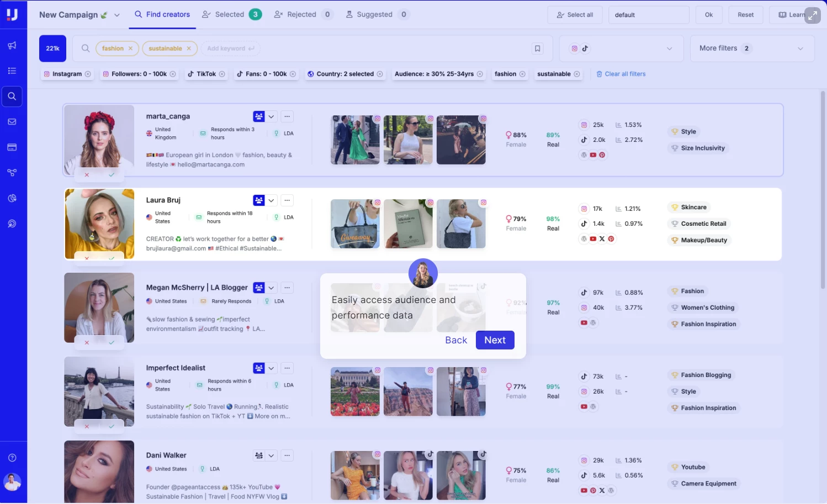Remove the sustainable keyword chip

click(x=189, y=49)
